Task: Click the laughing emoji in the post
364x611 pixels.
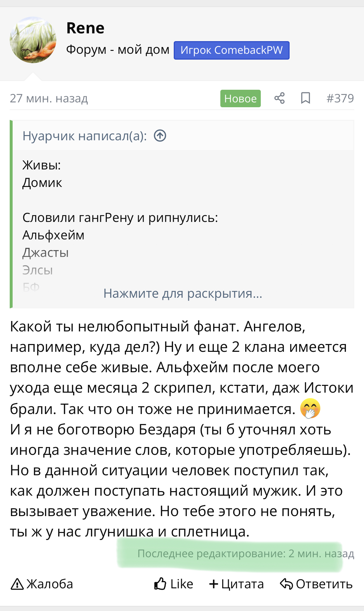Action: [x=310, y=409]
